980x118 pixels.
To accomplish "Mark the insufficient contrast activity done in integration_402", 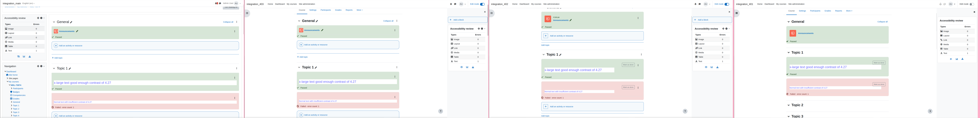I will pyautogui.click(x=628, y=87).
